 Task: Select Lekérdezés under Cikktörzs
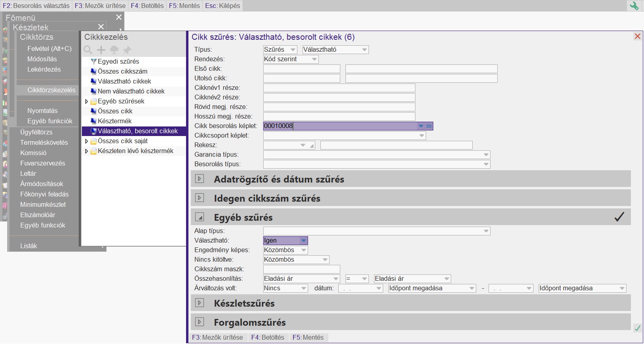pos(44,69)
